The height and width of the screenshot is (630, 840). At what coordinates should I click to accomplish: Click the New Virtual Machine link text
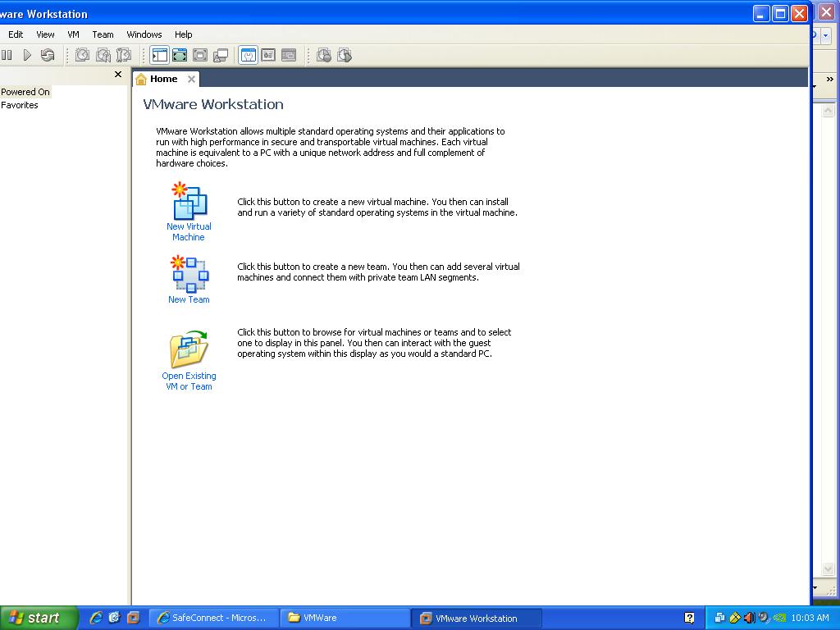click(x=189, y=231)
